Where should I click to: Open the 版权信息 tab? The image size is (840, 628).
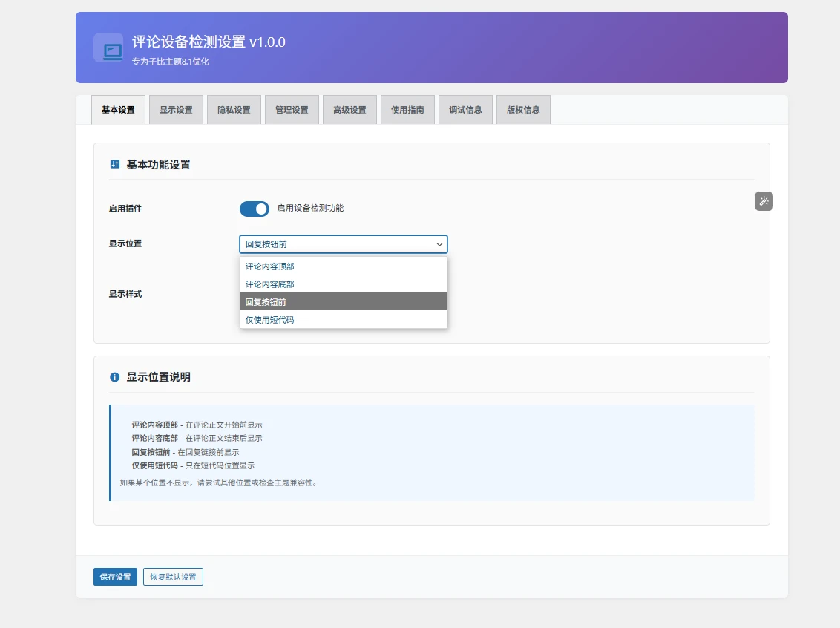[523, 110]
